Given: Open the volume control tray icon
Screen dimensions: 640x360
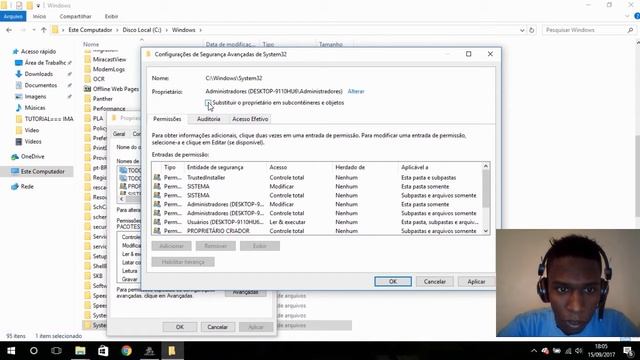Looking at the screenshot, I should pos(578,351).
